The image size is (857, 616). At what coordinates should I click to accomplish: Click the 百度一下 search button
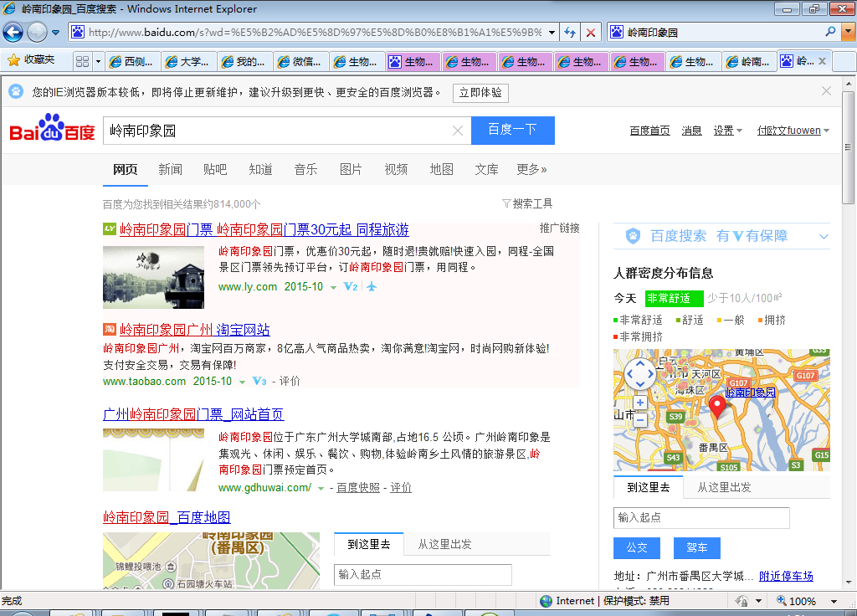[x=512, y=130]
